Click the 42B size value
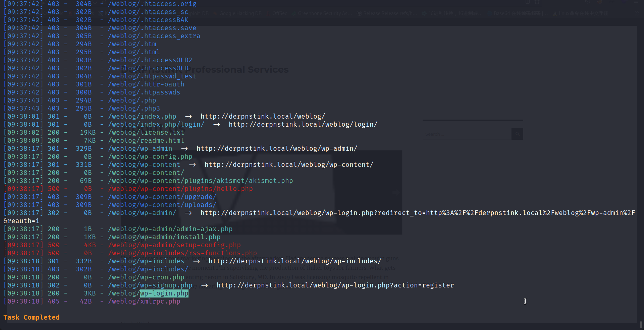 pyautogui.click(x=86, y=302)
